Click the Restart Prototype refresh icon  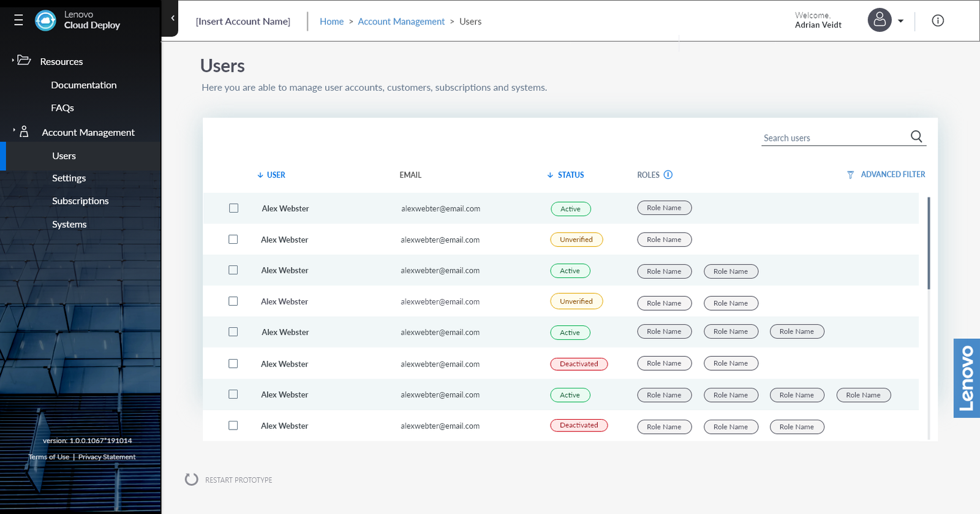coord(192,479)
